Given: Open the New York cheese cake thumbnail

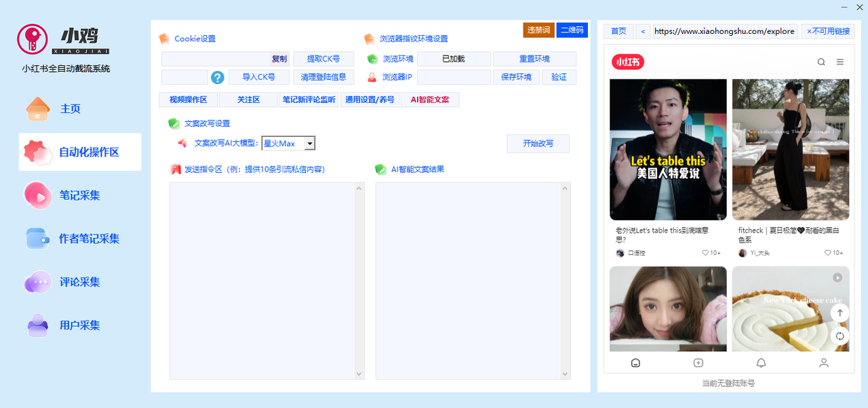Looking at the screenshot, I should click(791, 309).
